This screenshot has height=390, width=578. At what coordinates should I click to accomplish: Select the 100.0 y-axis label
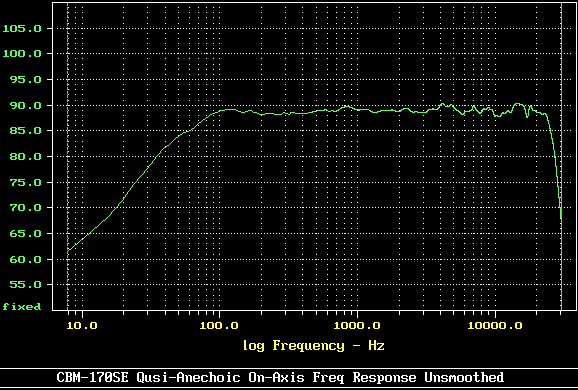(22, 54)
